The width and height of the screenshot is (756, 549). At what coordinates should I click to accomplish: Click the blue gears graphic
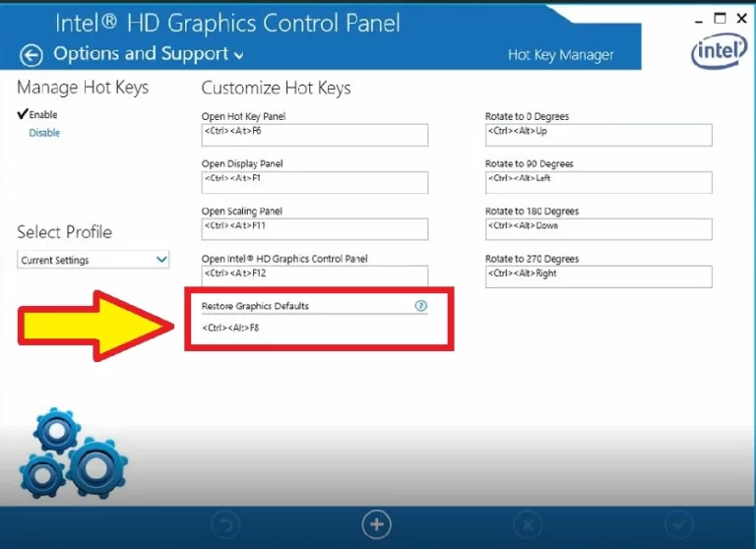coord(74,454)
